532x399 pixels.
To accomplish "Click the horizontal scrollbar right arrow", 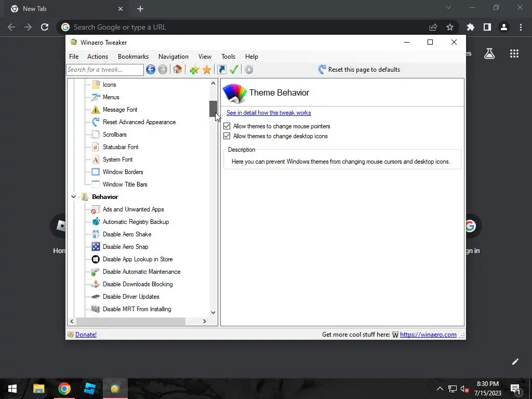I will click(x=204, y=321).
